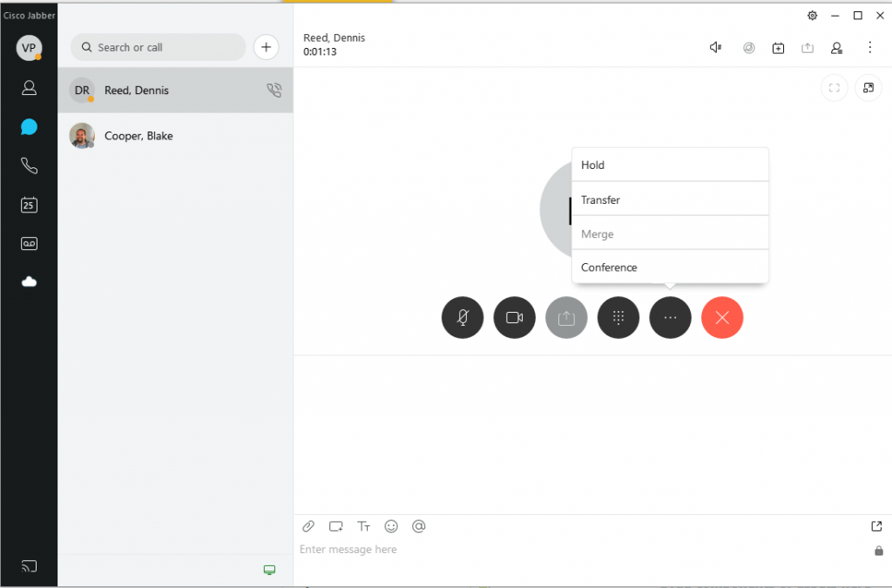Open the Meetings calendar view
This screenshot has height=588, width=892.
click(x=30, y=205)
